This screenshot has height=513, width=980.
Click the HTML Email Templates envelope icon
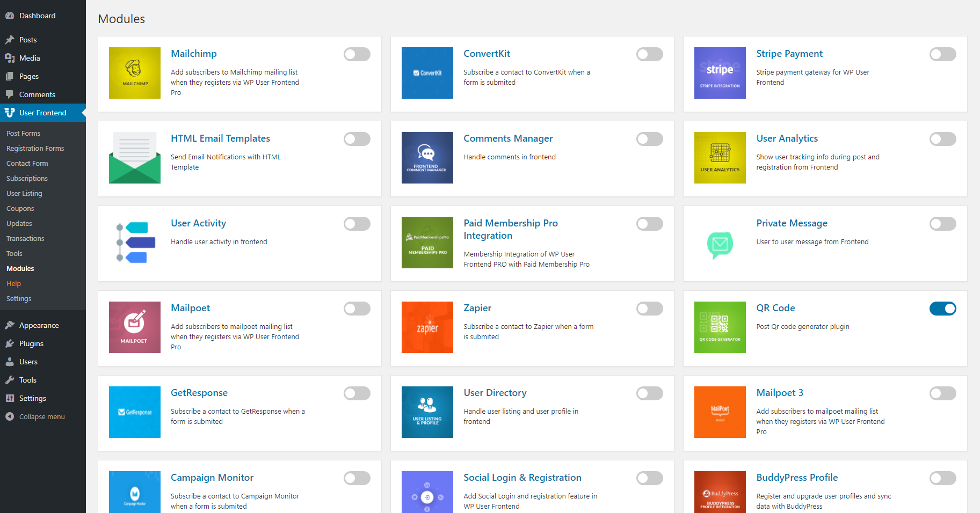[134, 158]
